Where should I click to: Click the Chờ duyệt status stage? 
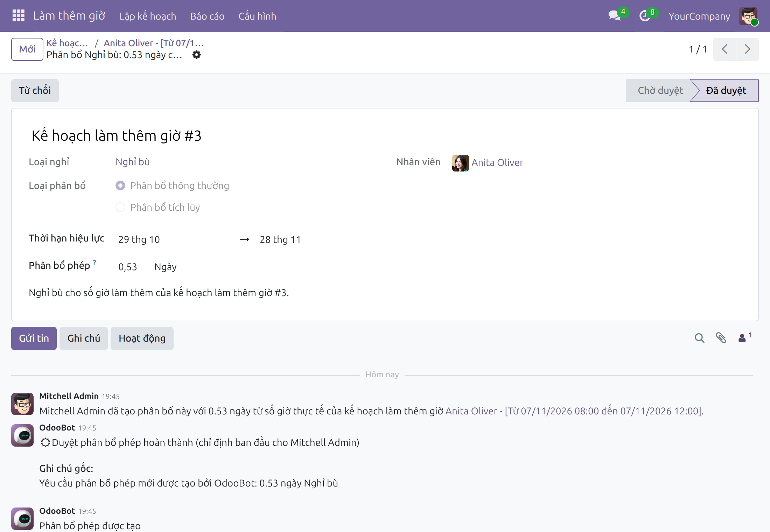[x=660, y=91]
